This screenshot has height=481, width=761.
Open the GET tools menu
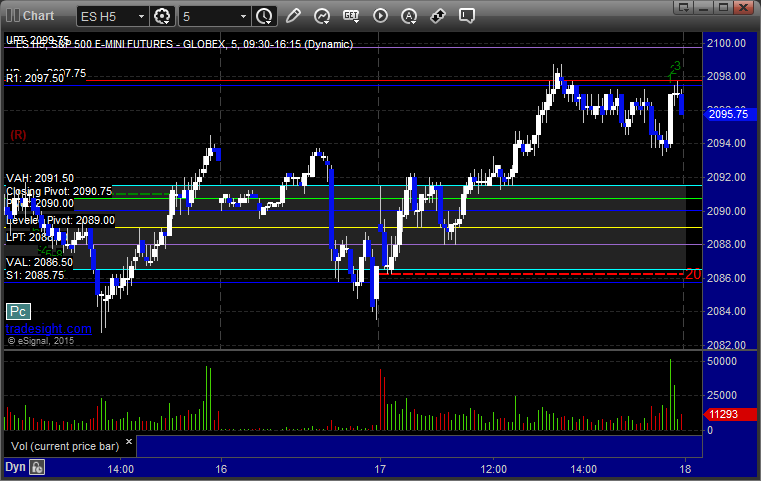(x=351, y=16)
